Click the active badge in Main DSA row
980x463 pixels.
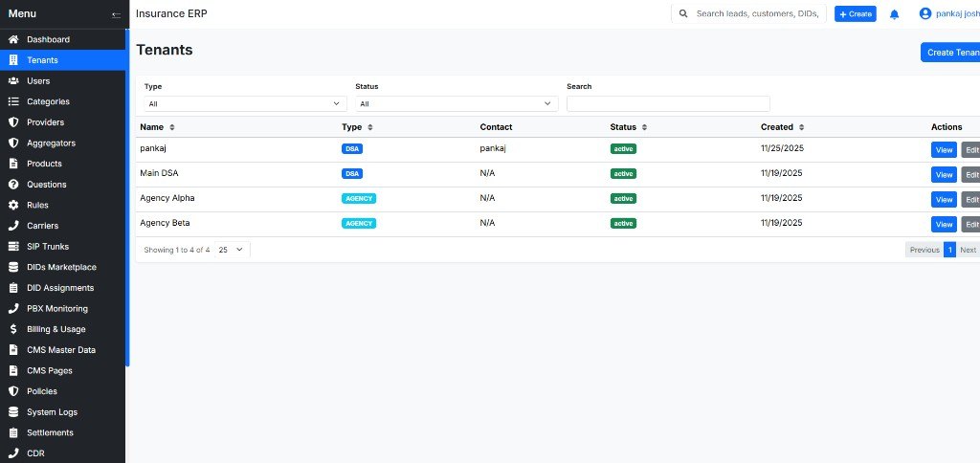coord(623,174)
